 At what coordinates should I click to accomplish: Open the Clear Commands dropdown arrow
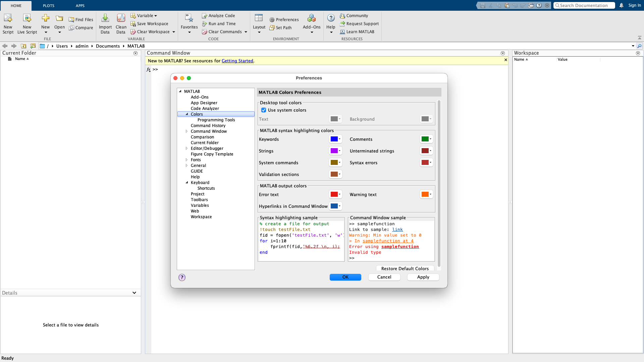coord(246,32)
